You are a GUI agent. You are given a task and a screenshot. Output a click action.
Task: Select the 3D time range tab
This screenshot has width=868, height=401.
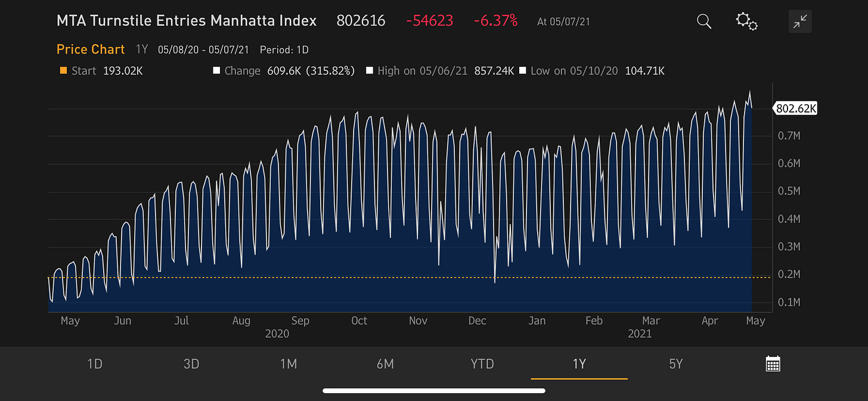pyautogui.click(x=191, y=363)
